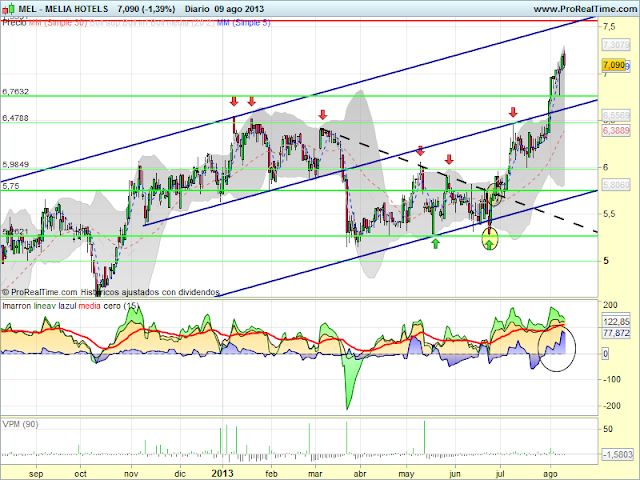The width and height of the screenshot is (640, 480).
Task: Click the blue 77,872 oscillator value tag
Action: pos(616,333)
